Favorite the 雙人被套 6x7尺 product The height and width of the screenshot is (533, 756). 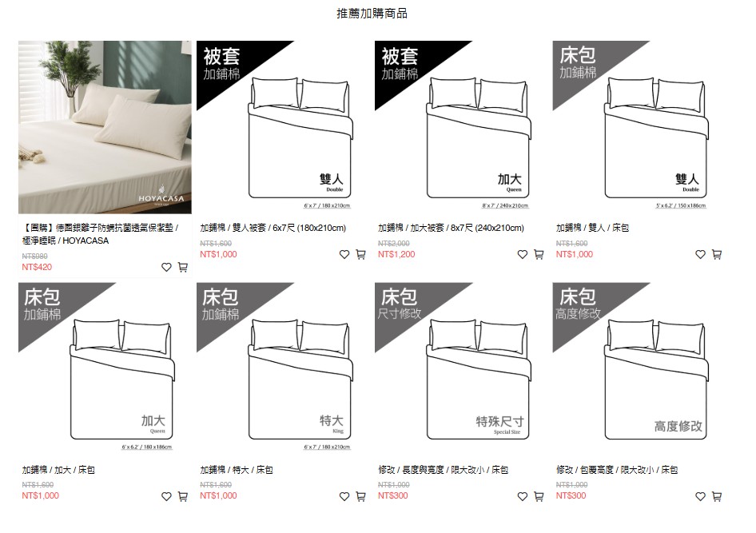(344, 254)
